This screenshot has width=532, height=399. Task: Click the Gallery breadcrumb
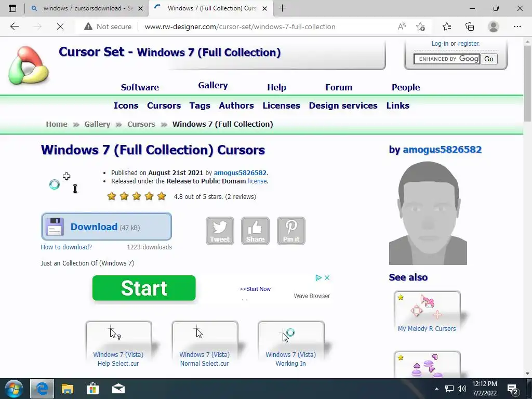pyautogui.click(x=97, y=124)
